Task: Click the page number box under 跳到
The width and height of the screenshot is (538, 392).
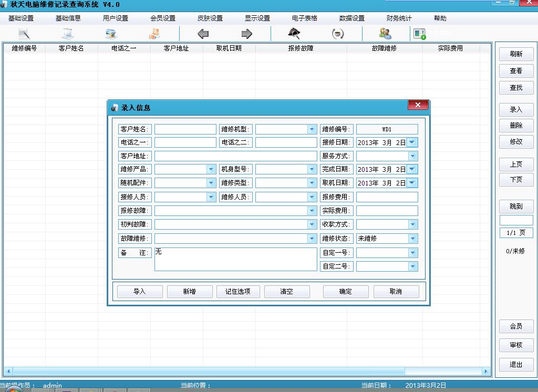Action: [x=516, y=220]
